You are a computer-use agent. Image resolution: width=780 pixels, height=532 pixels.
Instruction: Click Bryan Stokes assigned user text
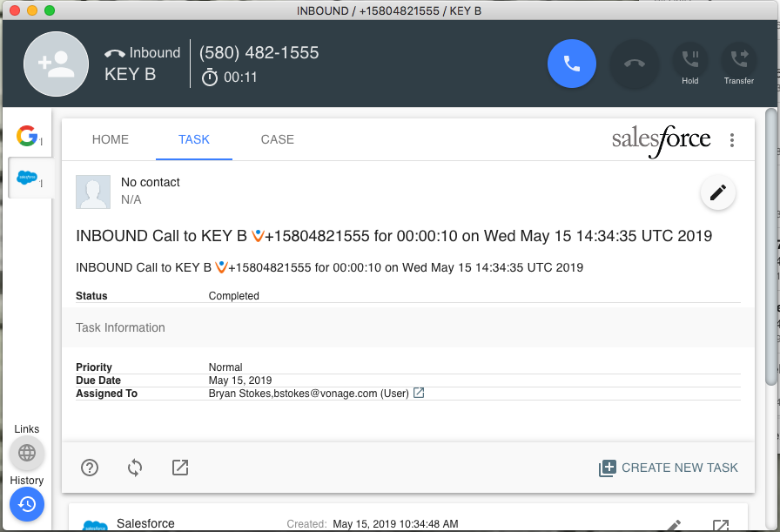point(308,394)
